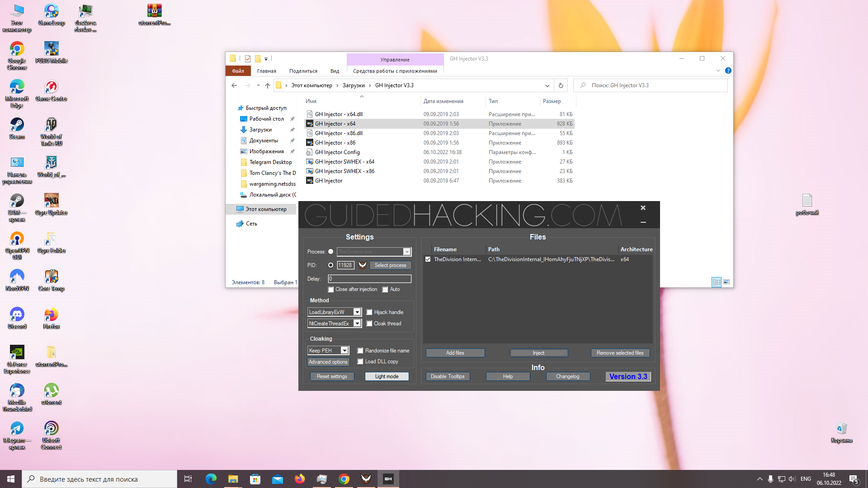868x488 pixels.
Task: Open NtCreateThreadEx launch method dropdown
Action: (x=357, y=324)
